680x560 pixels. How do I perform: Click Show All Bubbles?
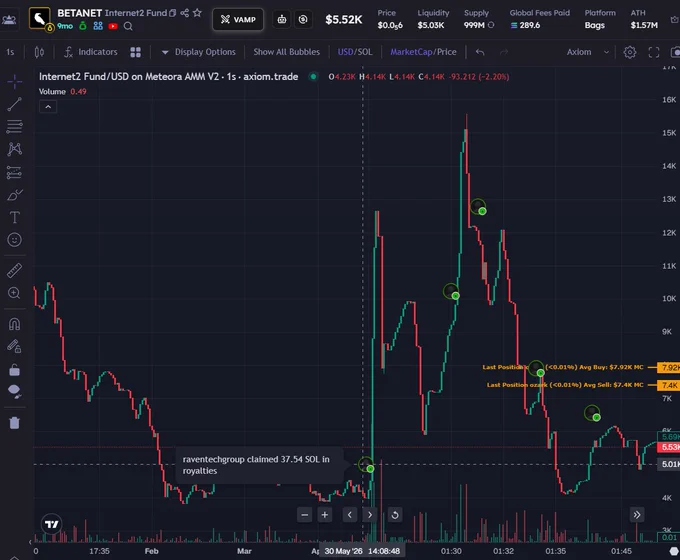286,52
